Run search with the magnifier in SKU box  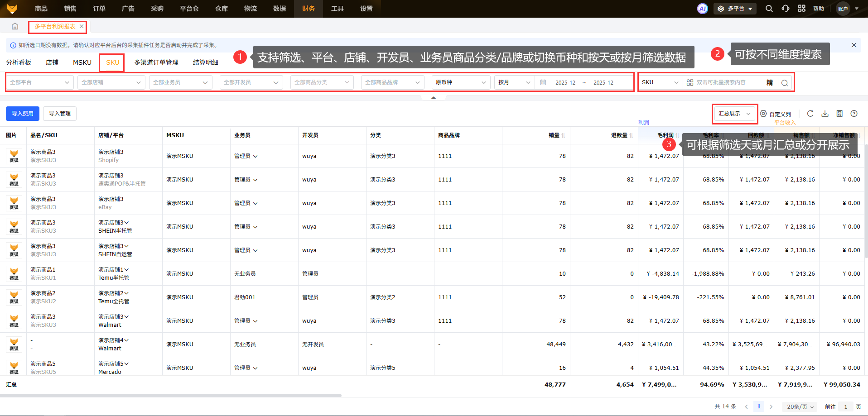point(785,83)
